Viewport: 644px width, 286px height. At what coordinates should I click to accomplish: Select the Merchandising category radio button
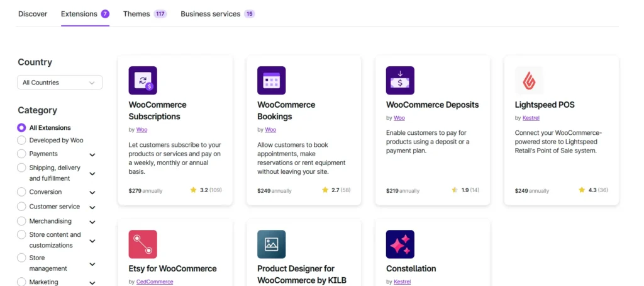[x=22, y=221]
